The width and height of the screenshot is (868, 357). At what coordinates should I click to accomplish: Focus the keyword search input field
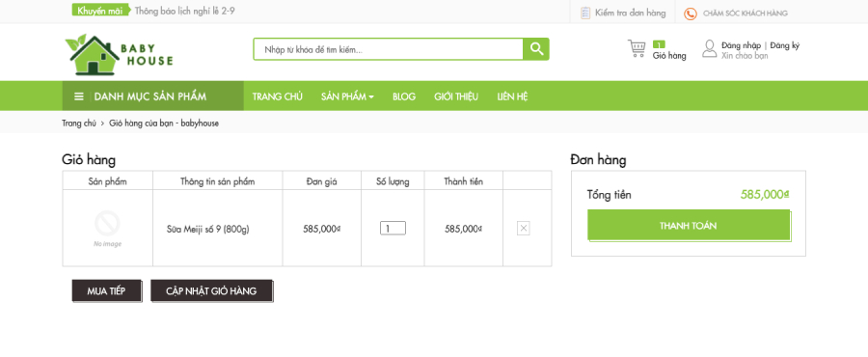pos(388,49)
